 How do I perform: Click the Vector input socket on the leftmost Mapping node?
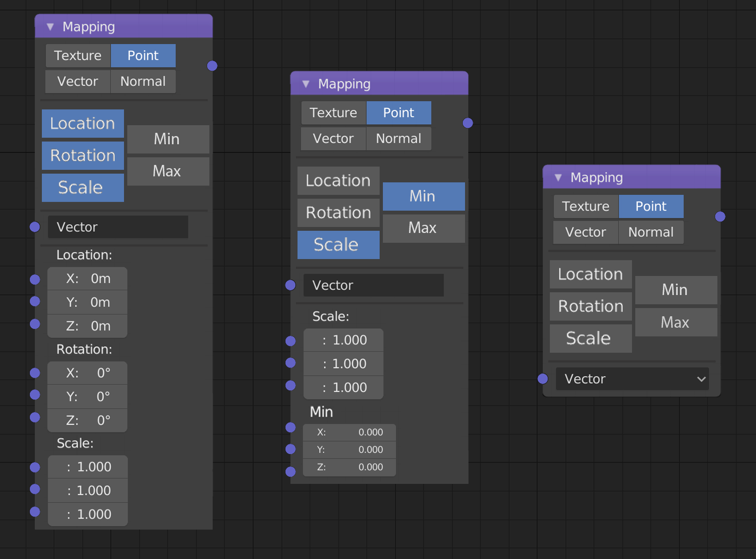coord(35,227)
